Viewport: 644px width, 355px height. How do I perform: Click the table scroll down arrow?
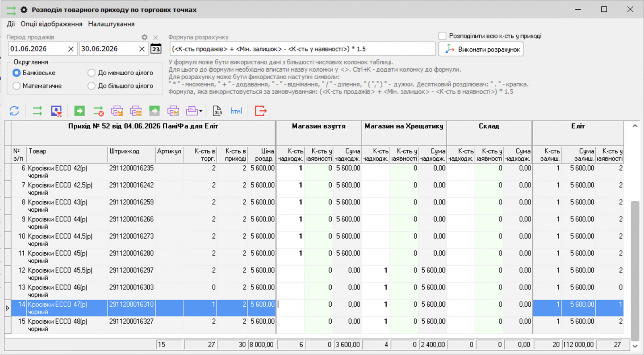click(635, 346)
